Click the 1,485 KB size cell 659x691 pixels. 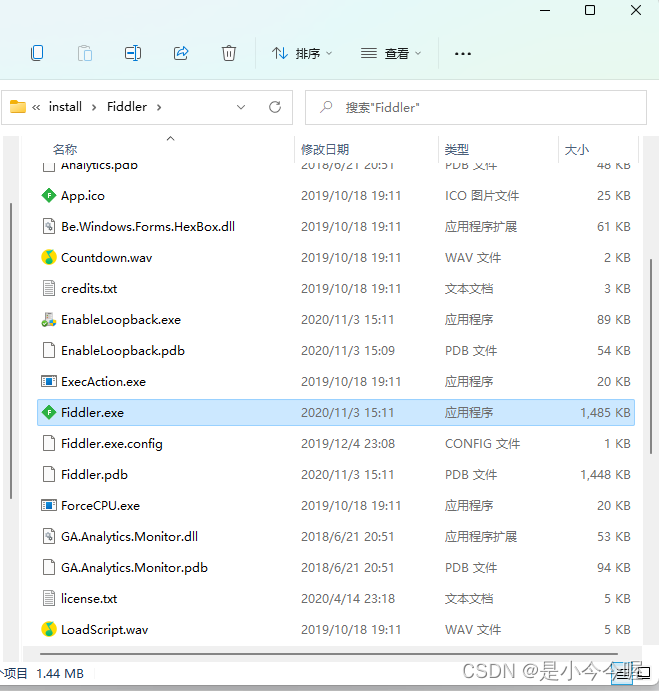tap(605, 412)
